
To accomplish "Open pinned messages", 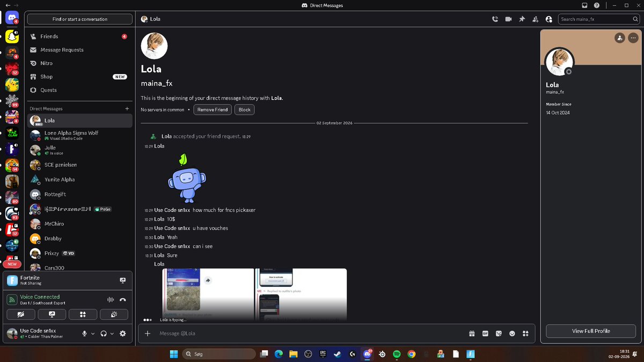I will point(522,19).
